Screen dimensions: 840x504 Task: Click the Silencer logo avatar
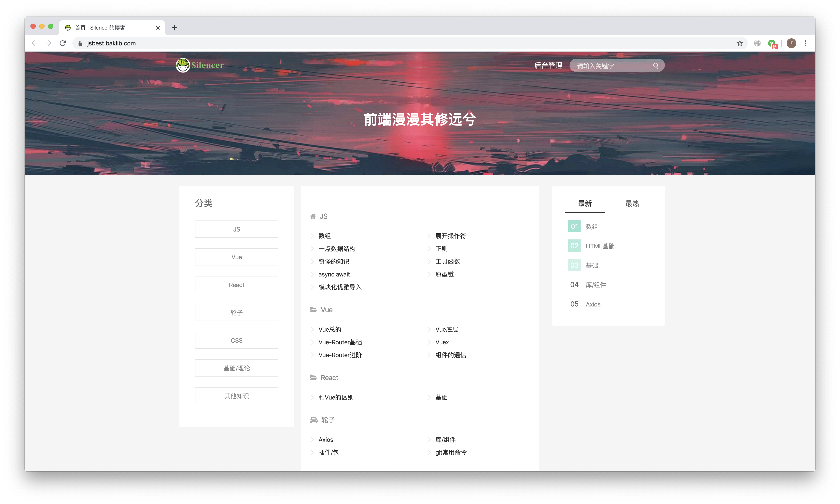coord(183,65)
